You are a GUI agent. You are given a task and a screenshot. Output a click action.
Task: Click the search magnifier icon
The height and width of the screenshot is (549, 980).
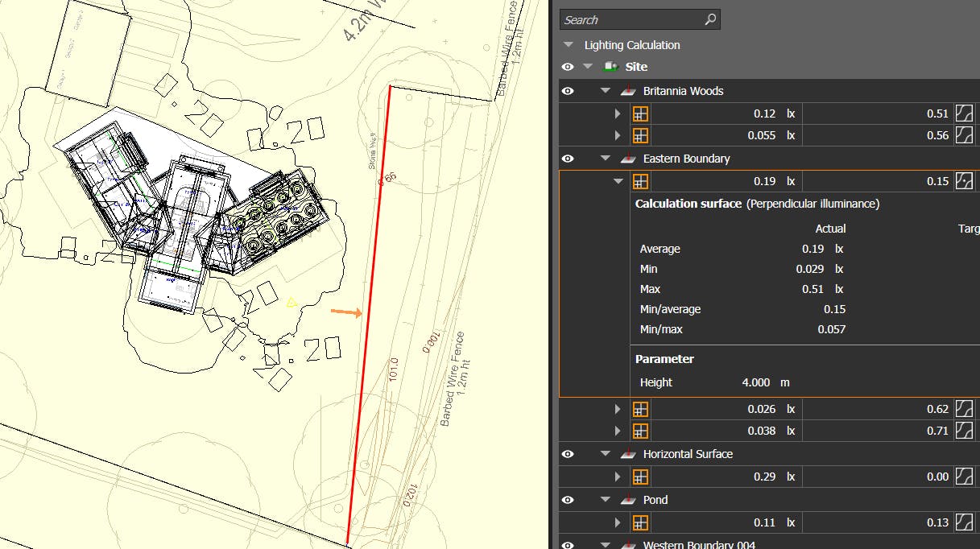[x=709, y=19]
